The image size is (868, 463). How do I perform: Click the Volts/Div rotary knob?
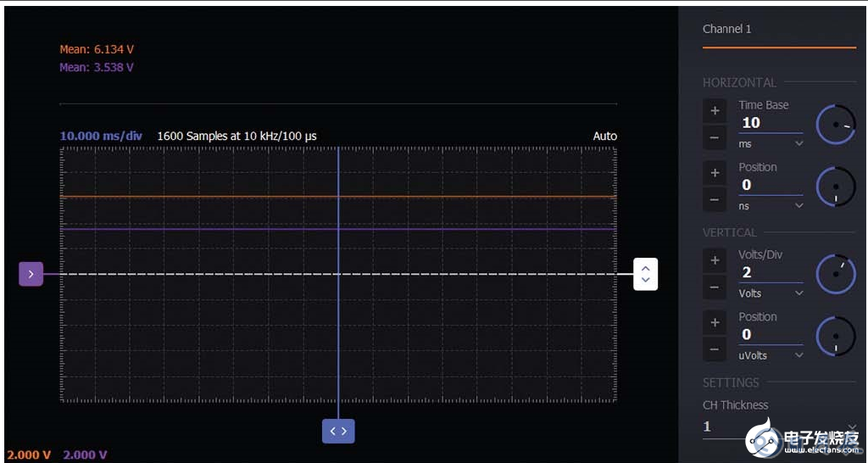[836, 274]
